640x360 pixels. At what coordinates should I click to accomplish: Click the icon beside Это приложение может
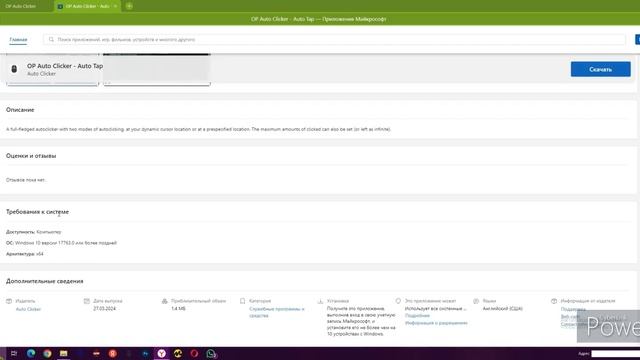point(398,301)
